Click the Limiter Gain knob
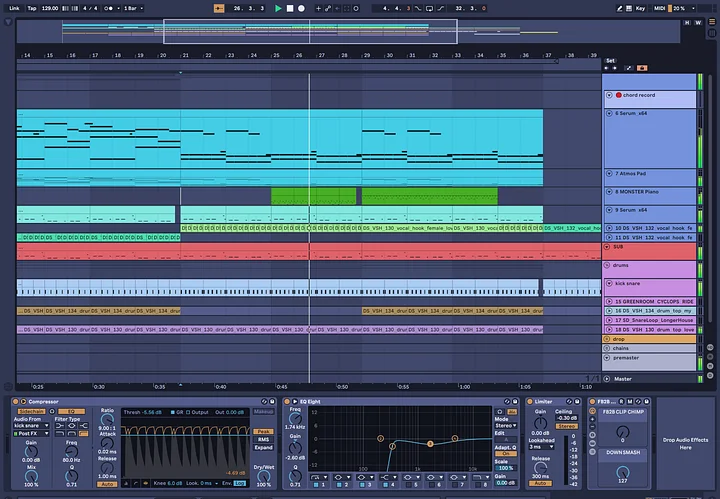 click(540, 423)
